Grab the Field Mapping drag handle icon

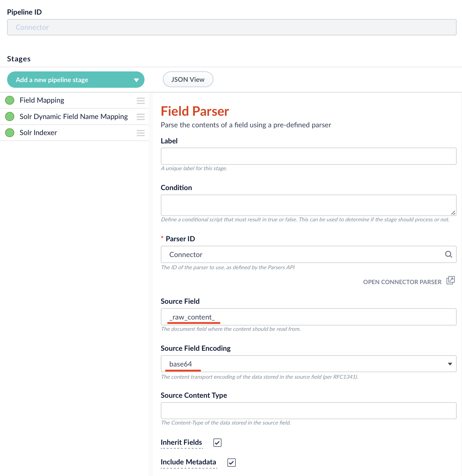141,101
